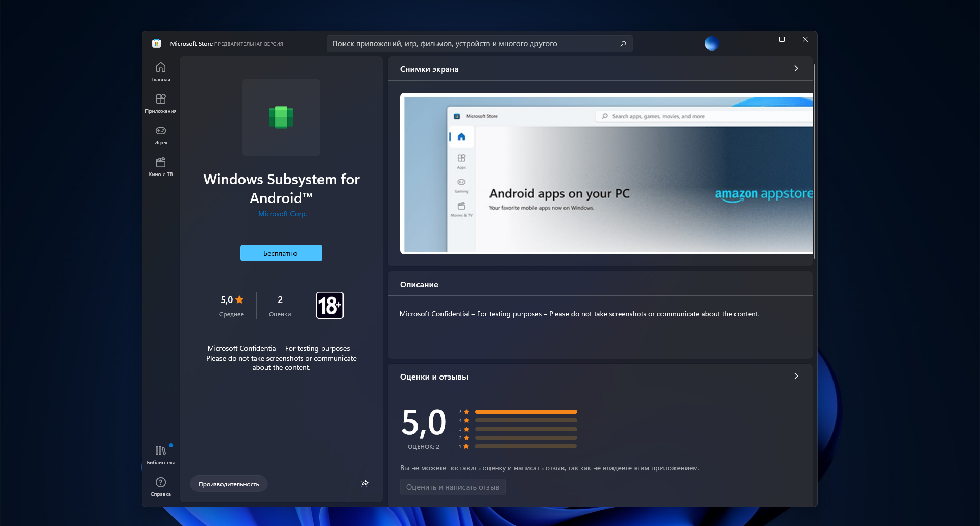Click the Microsoft Store logo icon
980x526 pixels.
[157, 44]
